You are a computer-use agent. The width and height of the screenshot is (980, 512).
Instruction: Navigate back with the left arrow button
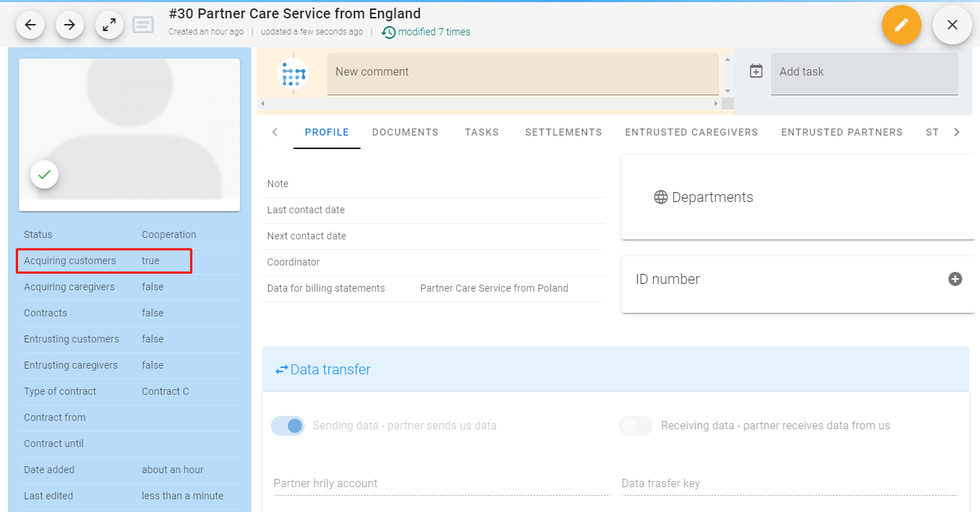pyautogui.click(x=30, y=24)
